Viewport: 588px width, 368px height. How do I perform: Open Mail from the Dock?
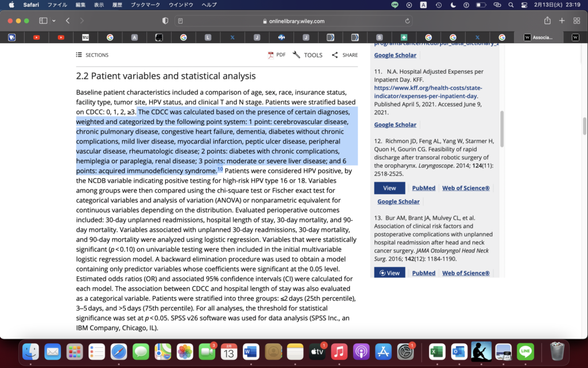(53, 352)
